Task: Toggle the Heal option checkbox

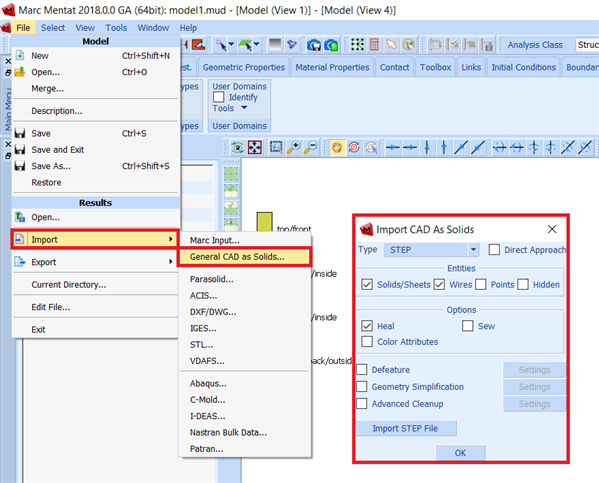Action: [367, 326]
